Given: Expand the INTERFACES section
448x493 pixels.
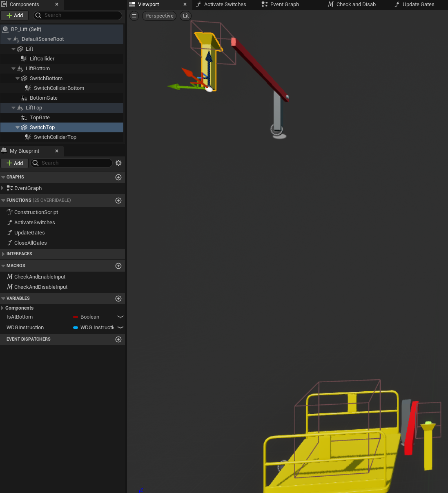Looking at the screenshot, I should click(3, 254).
